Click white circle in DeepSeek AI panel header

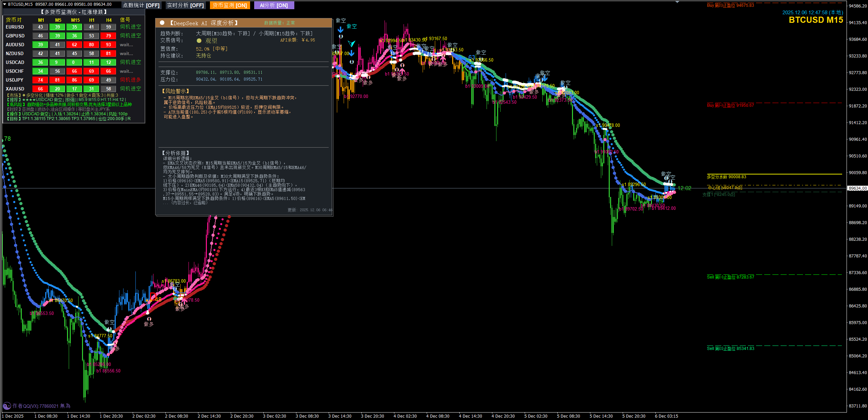(162, 23)
